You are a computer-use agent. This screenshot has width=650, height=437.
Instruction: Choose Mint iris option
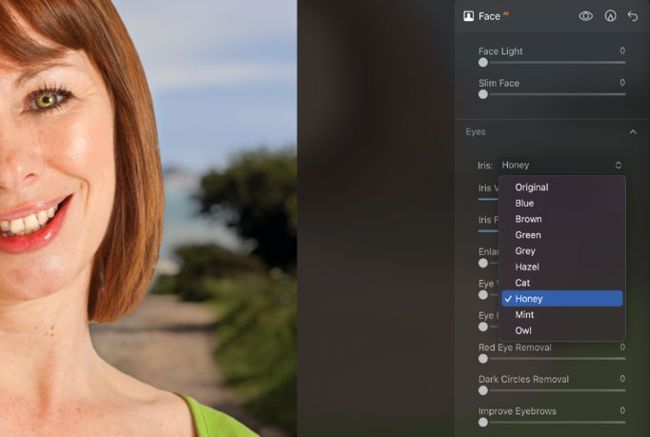coord(524,314)
